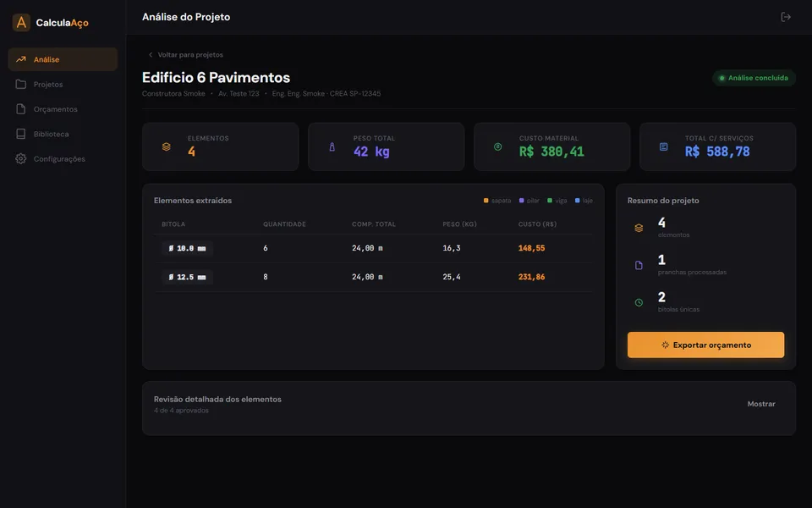812x508 pixels.
Task: Click the CUSTO (R$) column header
Action: tap(538, 224)
